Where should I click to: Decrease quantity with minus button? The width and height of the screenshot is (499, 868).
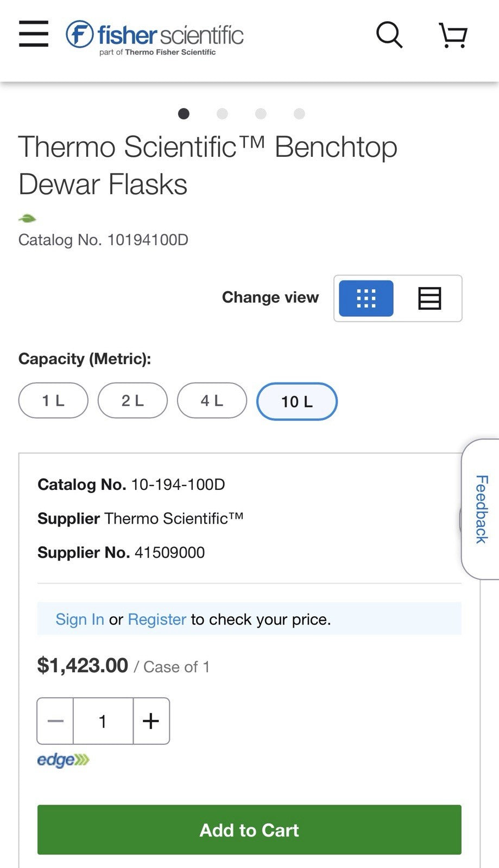click(x=55, y=721)
